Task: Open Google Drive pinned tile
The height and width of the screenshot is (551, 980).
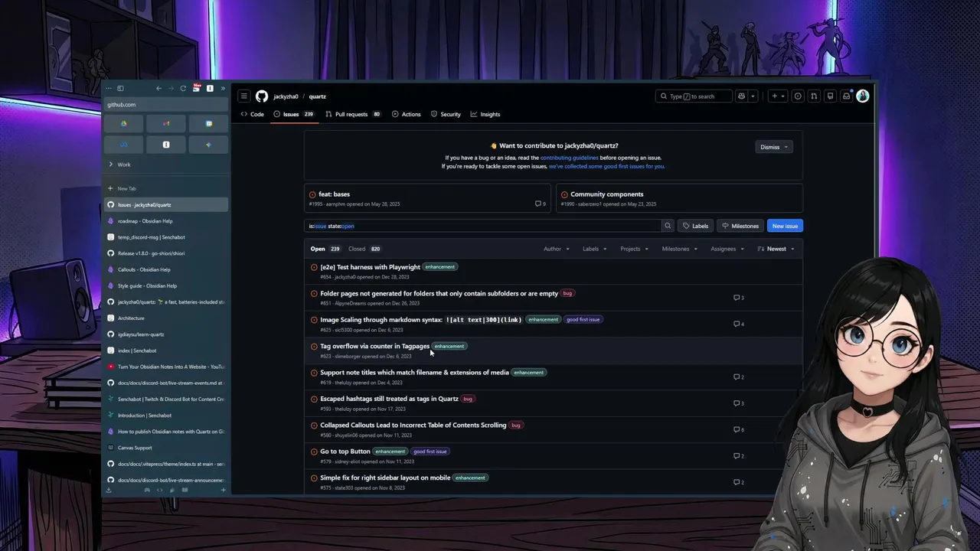Action: (x=124, y=123)
